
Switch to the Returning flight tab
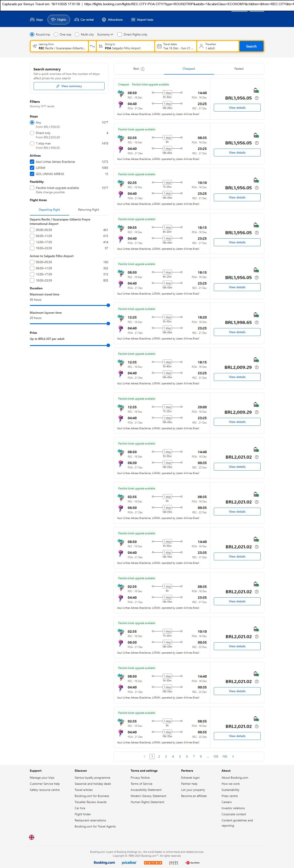pyautogui.click(x=88, y=210)
